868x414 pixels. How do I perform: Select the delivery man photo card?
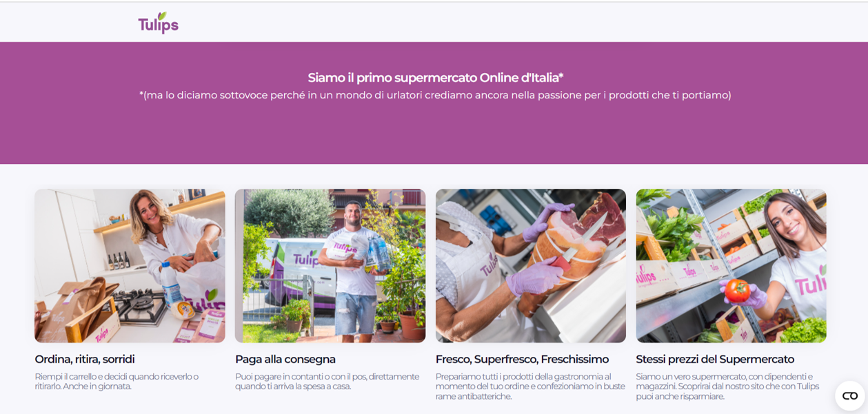pos(330,266)
